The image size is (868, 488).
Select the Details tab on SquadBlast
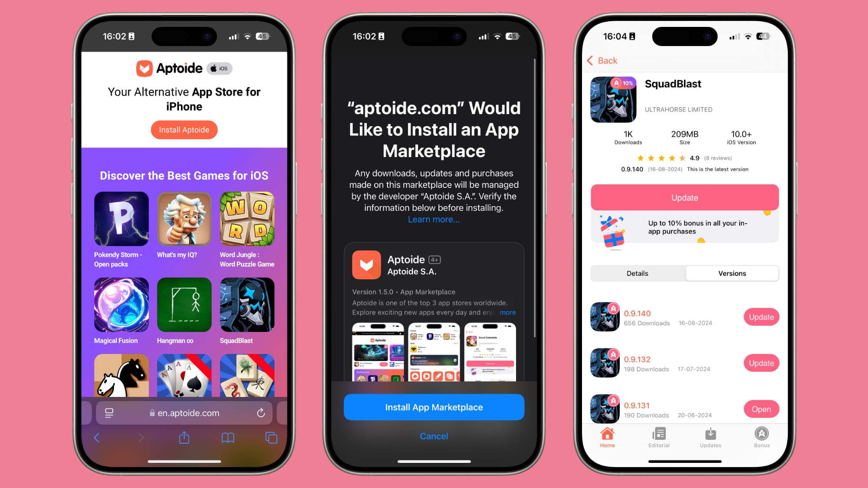pos(637,273)
